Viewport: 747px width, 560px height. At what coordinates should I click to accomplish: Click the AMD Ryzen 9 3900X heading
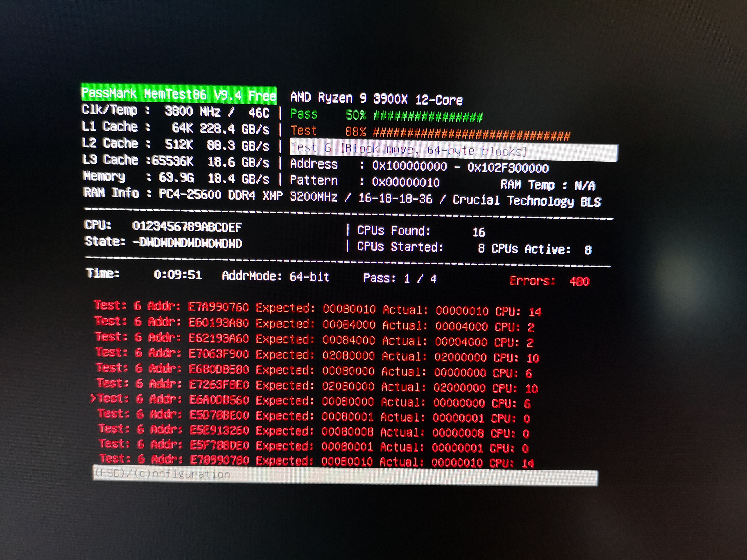tap(376, 99)
